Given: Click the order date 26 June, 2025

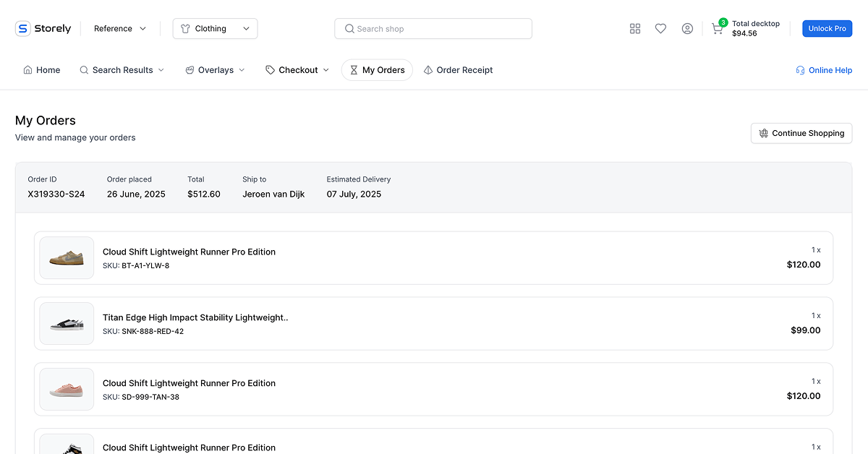Looking at the screenshot, I should (136, 194).
